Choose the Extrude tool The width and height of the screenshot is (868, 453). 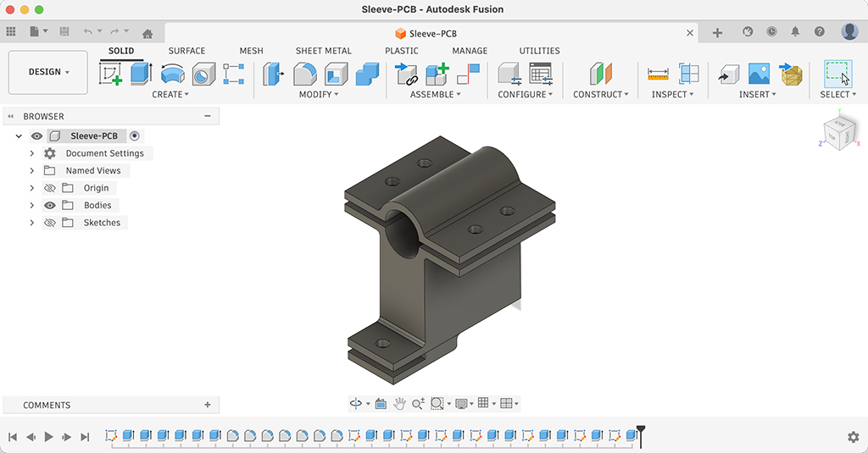(142, 74)
